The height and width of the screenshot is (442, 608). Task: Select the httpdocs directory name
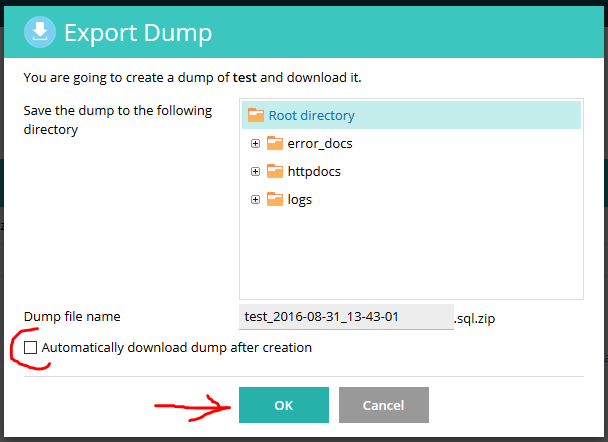(314, 171)
